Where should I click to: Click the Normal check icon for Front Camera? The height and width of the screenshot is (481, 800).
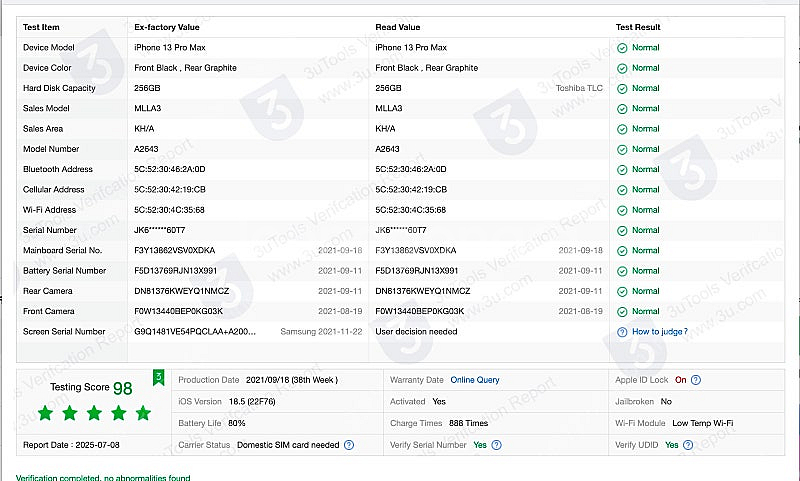coord(622,312)
